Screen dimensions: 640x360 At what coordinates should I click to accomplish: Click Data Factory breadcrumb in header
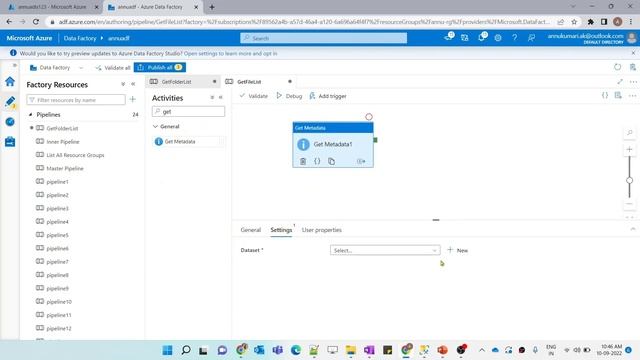80,38
